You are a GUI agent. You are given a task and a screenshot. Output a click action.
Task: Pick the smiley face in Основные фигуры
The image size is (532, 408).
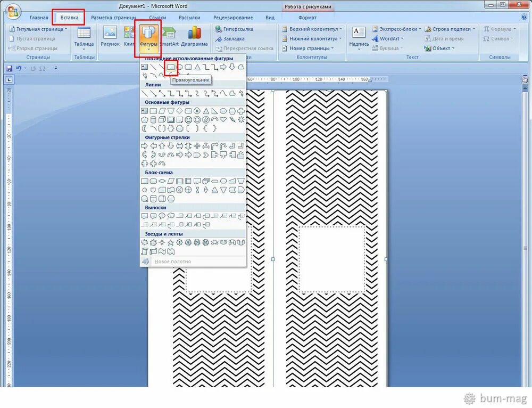coord(188,120)
